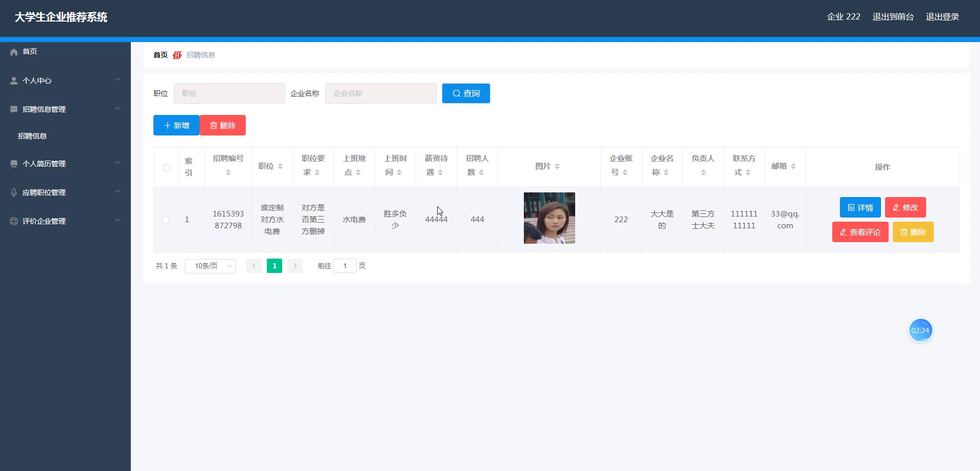Click 退出到前台 in the top bar

pos(893,17)
